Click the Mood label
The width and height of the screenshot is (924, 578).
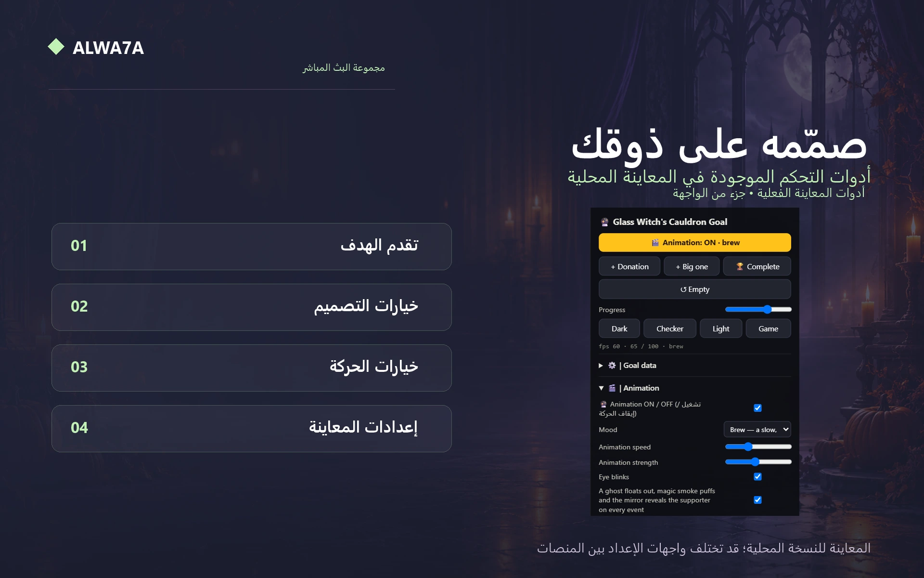(x=608, y=430)
